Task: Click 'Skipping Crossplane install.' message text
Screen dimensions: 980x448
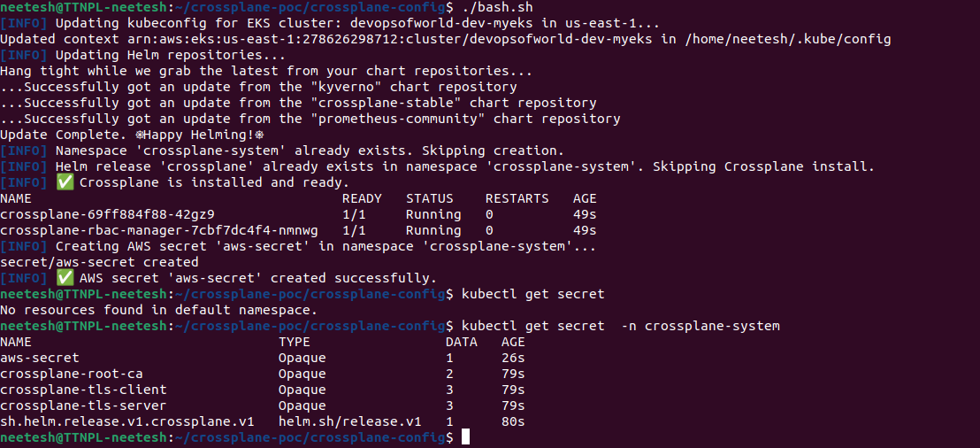Action: click(764, 166)
